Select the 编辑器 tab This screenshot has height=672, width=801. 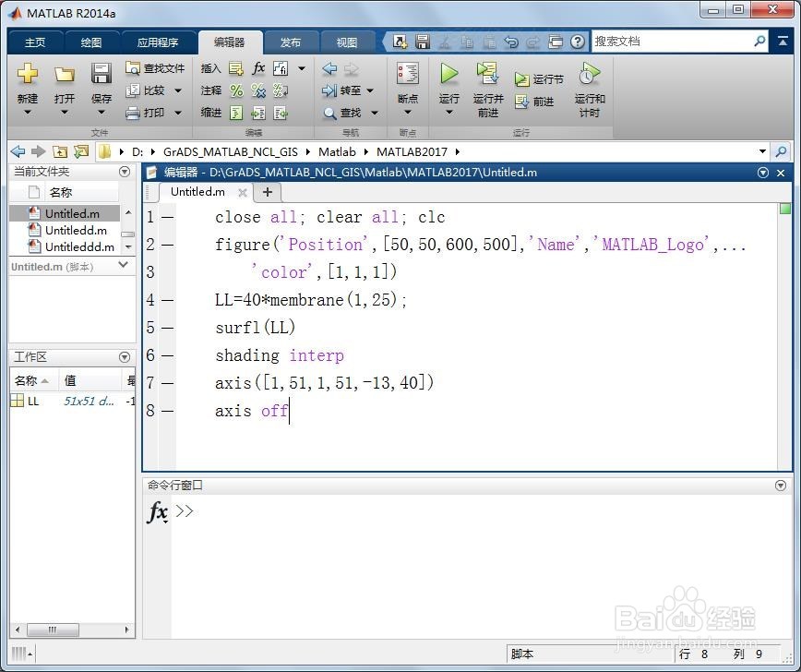[x=230, y=42]
